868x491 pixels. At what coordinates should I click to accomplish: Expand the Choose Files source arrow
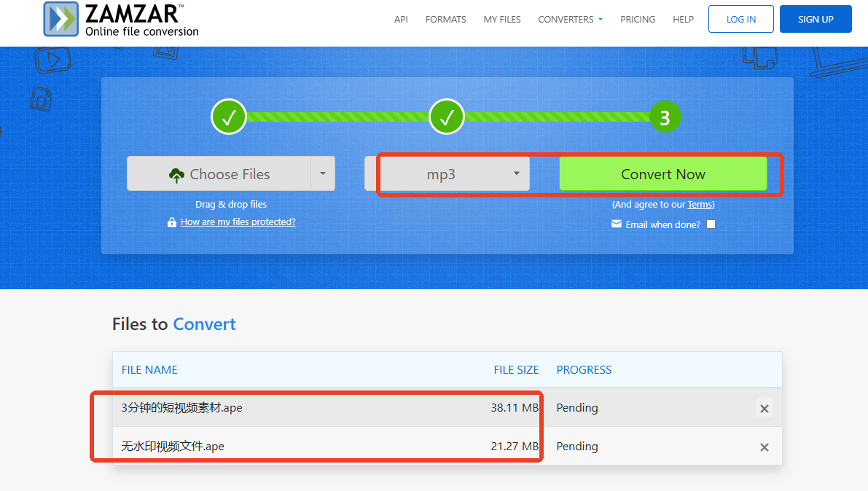tap(323, 174)
